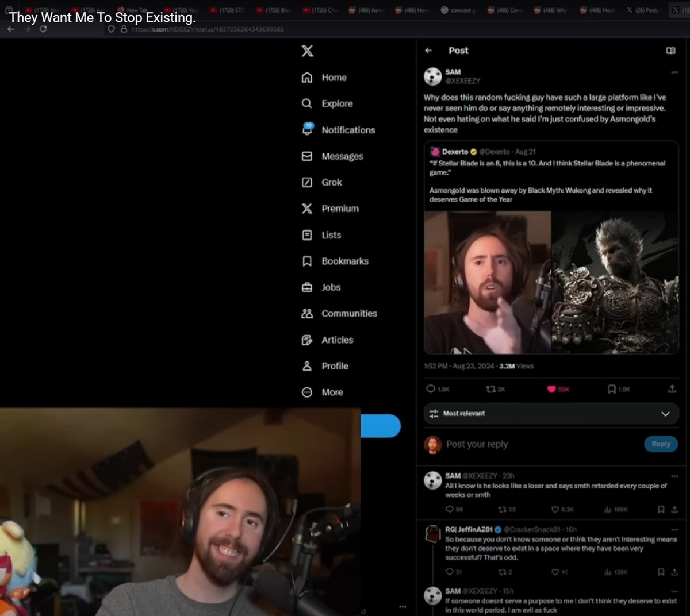Open the Asmongold photo in quoted post
Viewport: 690px width, 616px height.
point(488,282)
